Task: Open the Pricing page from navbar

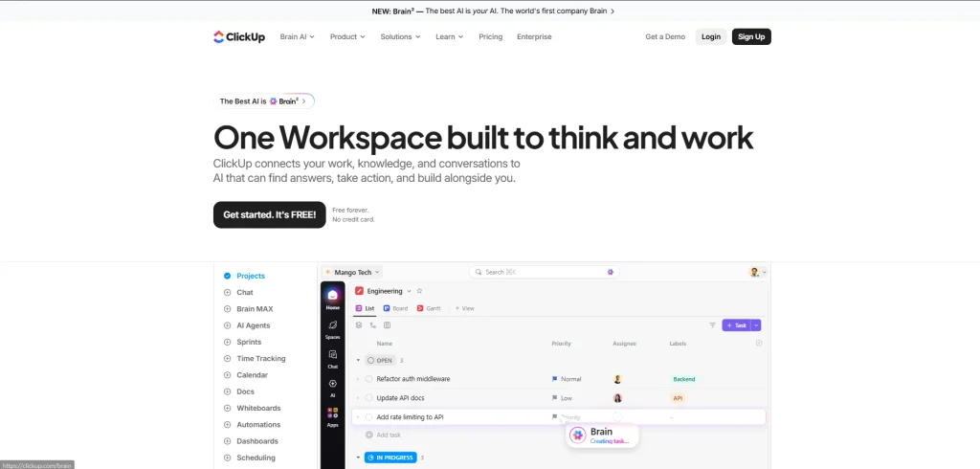Action: coord(491,37)
